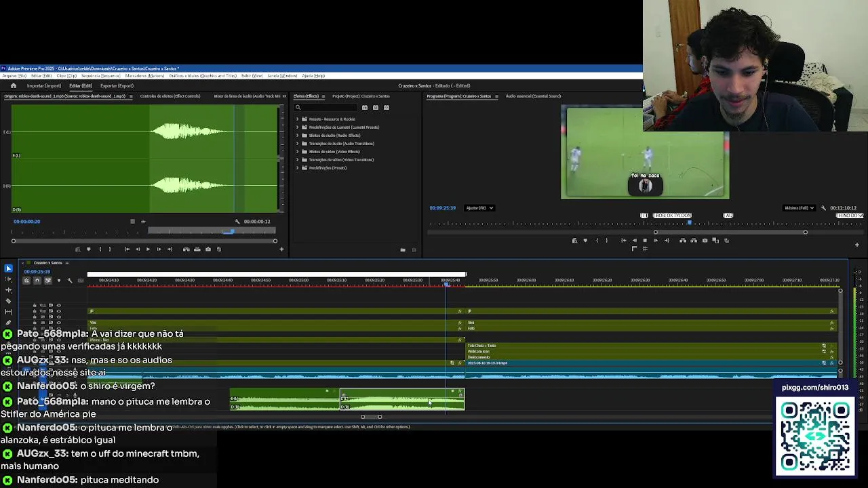This screenshot has height=488, width=868.
Task: Create new custom bin in Effects panel
Action: pos(403,249)
